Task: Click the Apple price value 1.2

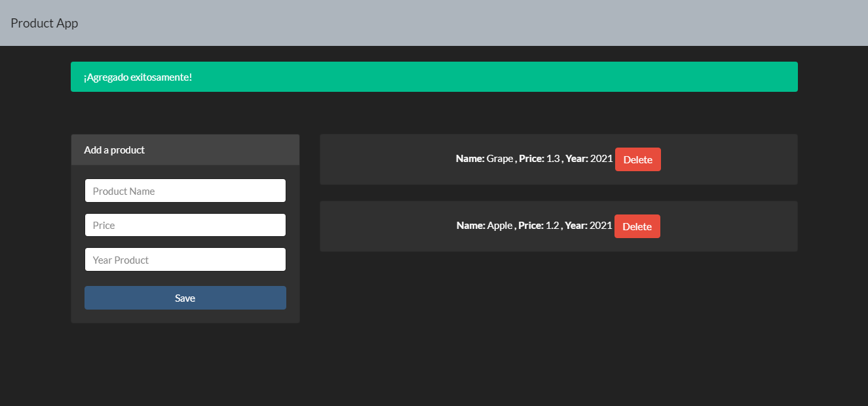Action: 553,226
